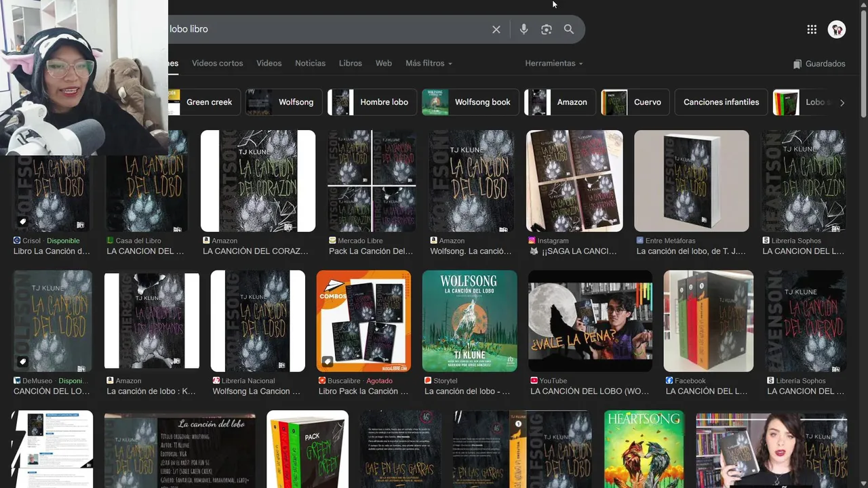
Task: Switch to the Libros tab
Action: [x=350, y=63]
